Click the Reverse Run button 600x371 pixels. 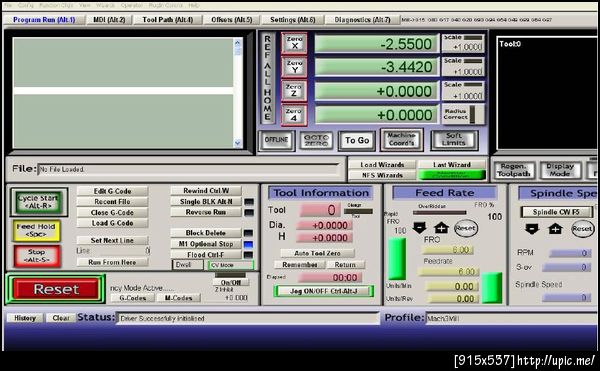point(206,212)
